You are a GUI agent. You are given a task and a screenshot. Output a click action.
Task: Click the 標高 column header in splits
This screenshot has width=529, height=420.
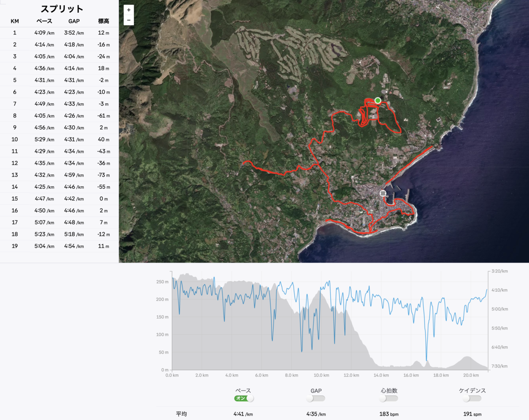pyautogui.click(x=104, y=21)
